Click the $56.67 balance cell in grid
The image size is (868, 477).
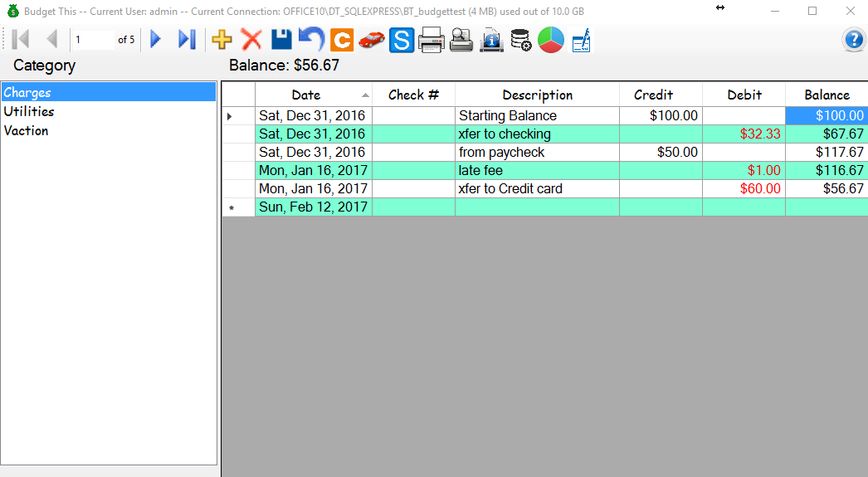point(827,188)
